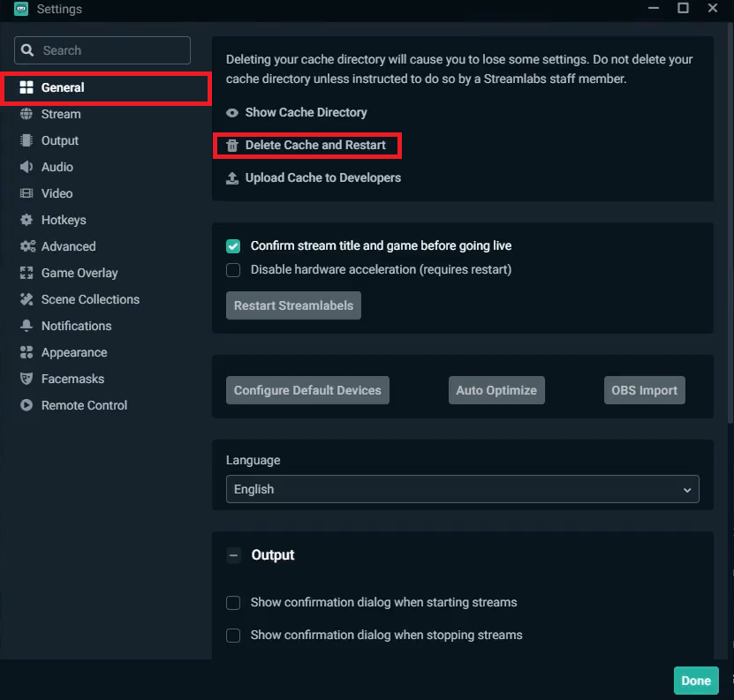Click the eye icon beside Show Cache Directory
734x700 pixels.
tap(232, 113)
